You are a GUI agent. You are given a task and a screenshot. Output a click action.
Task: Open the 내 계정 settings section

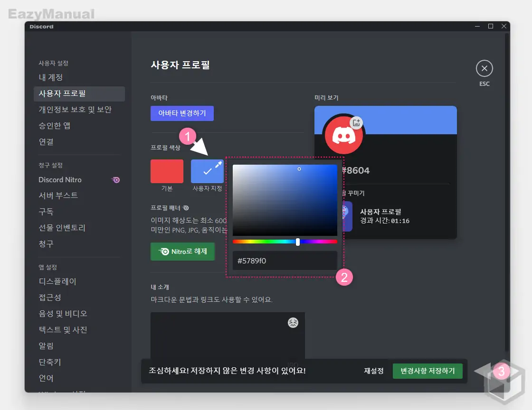pos(50,77)
